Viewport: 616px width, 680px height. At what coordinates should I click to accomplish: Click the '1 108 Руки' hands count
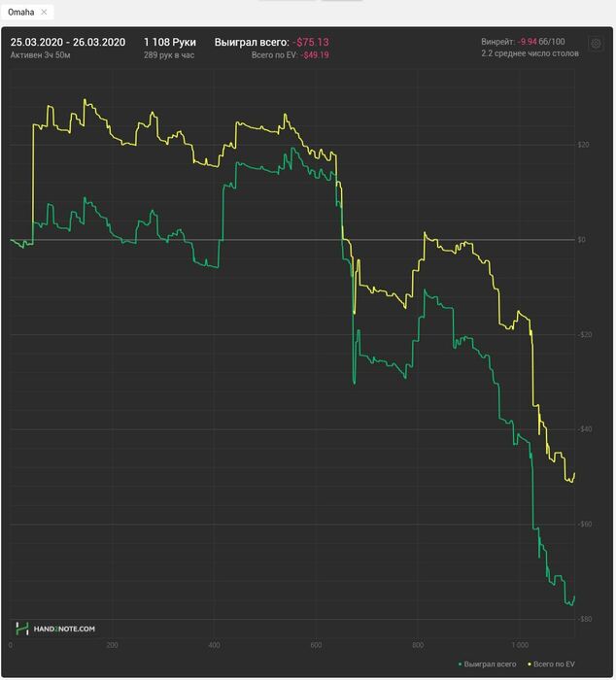(x=170, y=42)
